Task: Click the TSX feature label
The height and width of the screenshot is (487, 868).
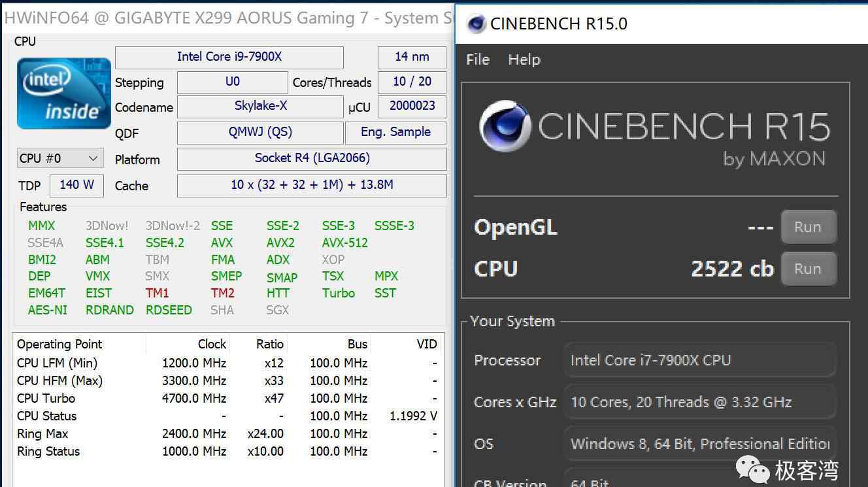Action: point(333,276)
